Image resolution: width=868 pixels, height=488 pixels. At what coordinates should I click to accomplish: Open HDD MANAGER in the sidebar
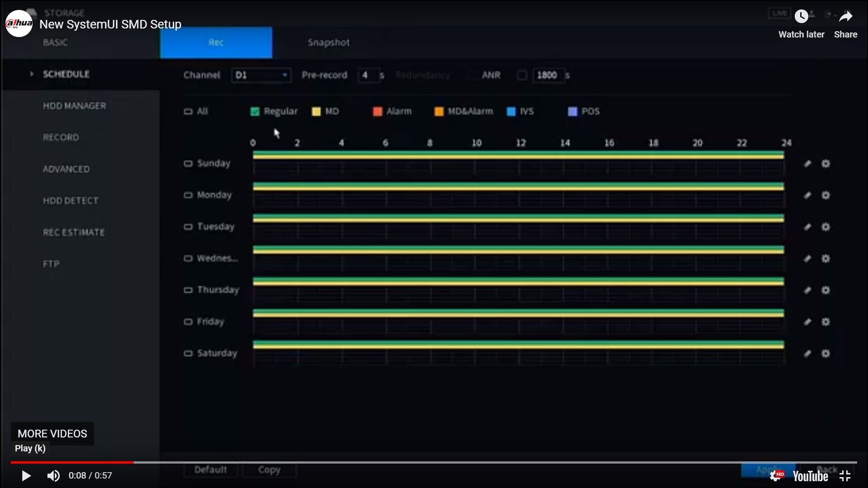click(74, 106)
